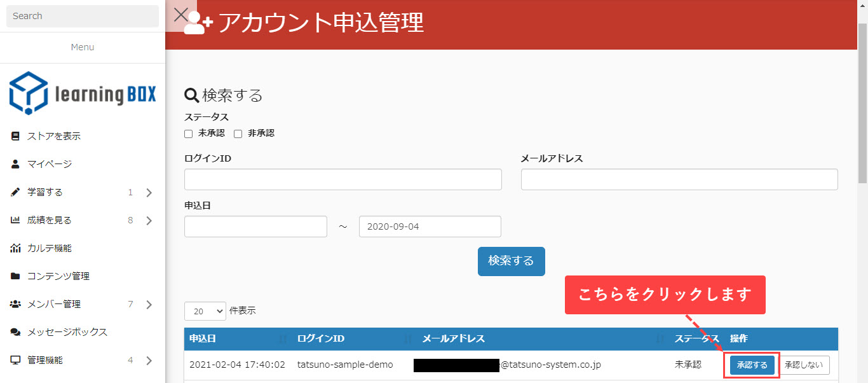This screenshot has height=383, width=868.
Task: Click the pencil icon next to 学習する
Action: pyautogui.click(x=15, y=192)
